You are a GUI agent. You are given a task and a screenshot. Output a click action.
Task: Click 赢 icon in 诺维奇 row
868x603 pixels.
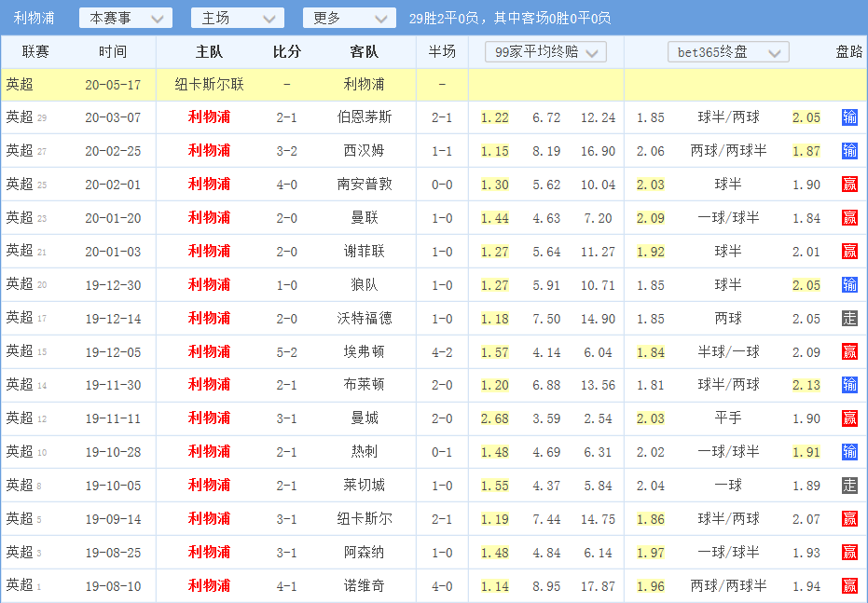pyautogui.click(x=849, y=585)
